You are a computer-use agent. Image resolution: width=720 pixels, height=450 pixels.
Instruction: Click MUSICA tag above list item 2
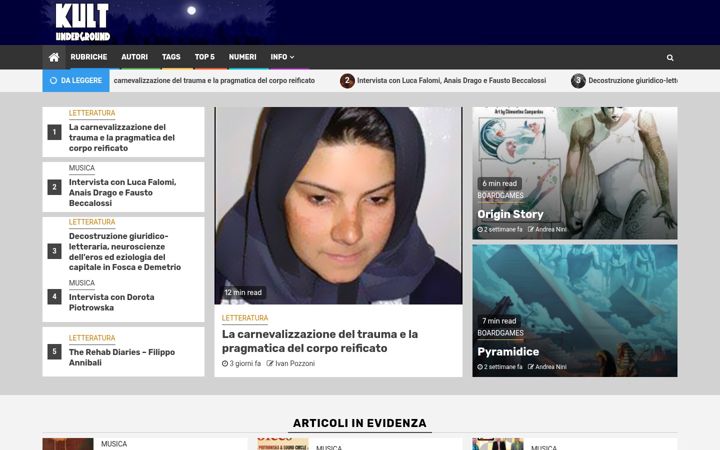(x=82, y=168)
